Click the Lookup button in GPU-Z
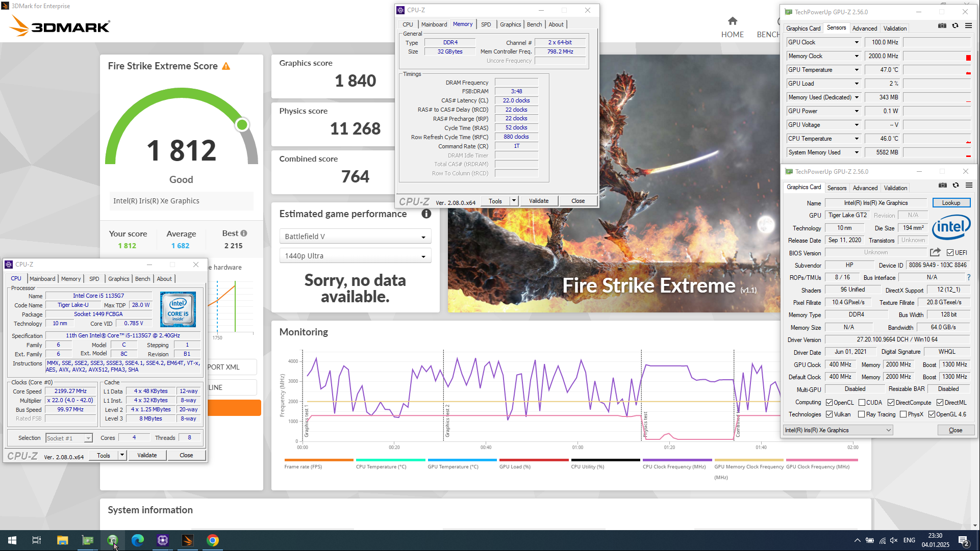 (x=951, y=203)
